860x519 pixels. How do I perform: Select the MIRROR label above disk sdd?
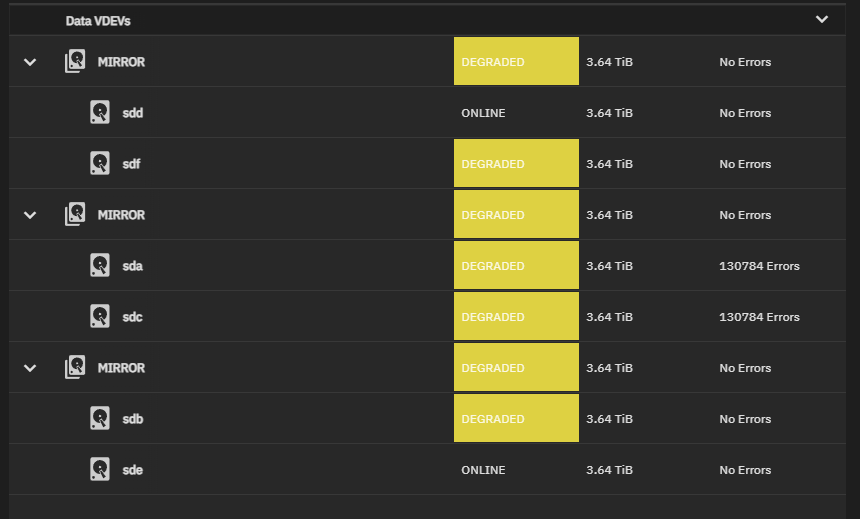[x=121, y=62]
